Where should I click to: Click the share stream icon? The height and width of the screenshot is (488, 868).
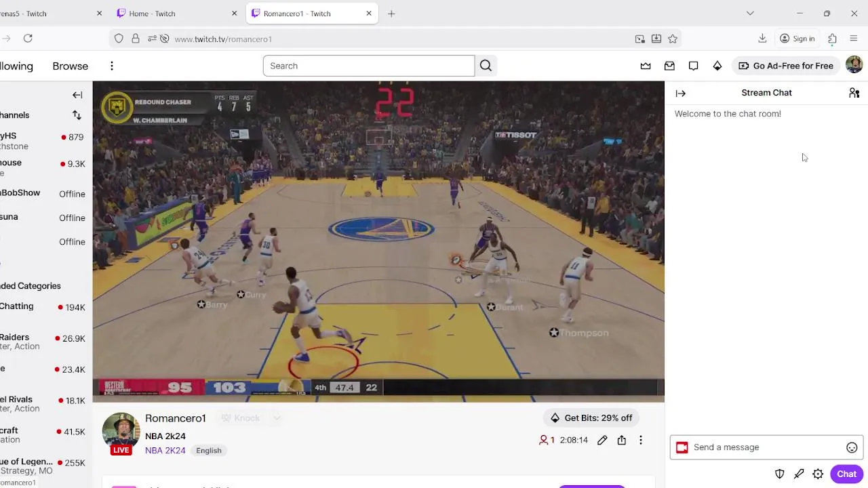622,441
